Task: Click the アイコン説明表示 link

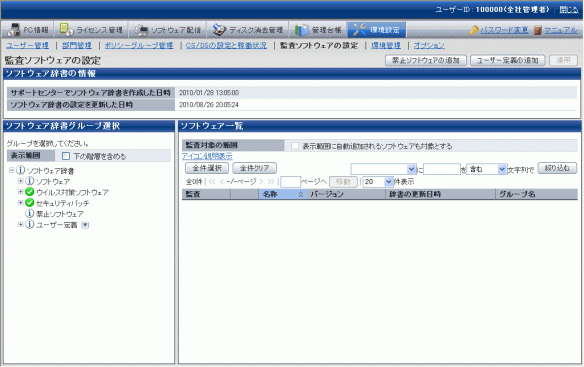Action: click(207, 156)
